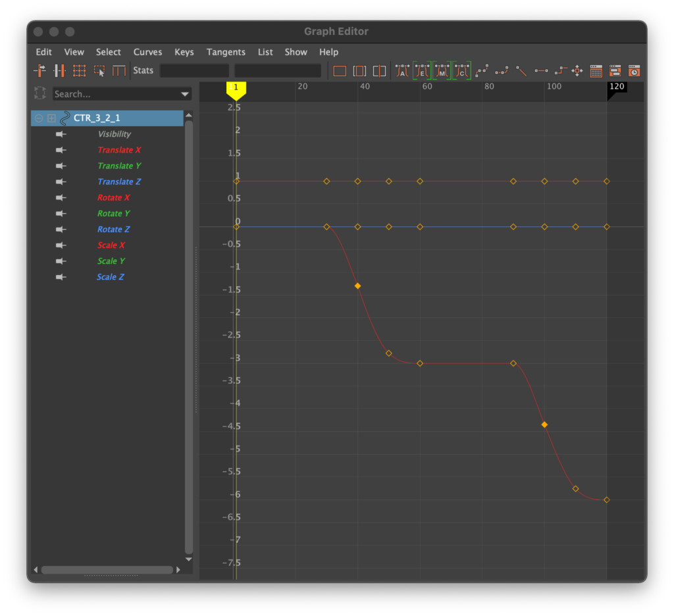Select the Move Nearest Picked Key tool

pyautogui.click(x=39, y=70)
